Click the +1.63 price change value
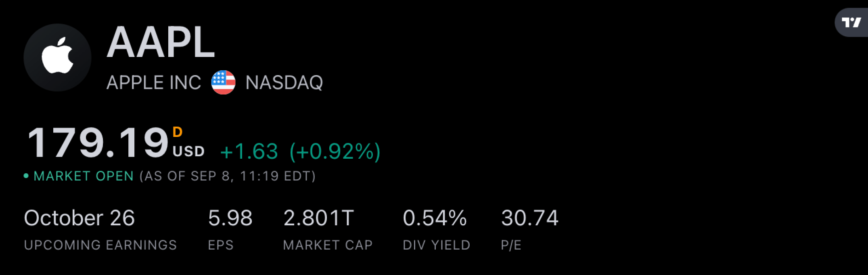The height and width of the screenshot is (275, 868). [x=249, y=152]
